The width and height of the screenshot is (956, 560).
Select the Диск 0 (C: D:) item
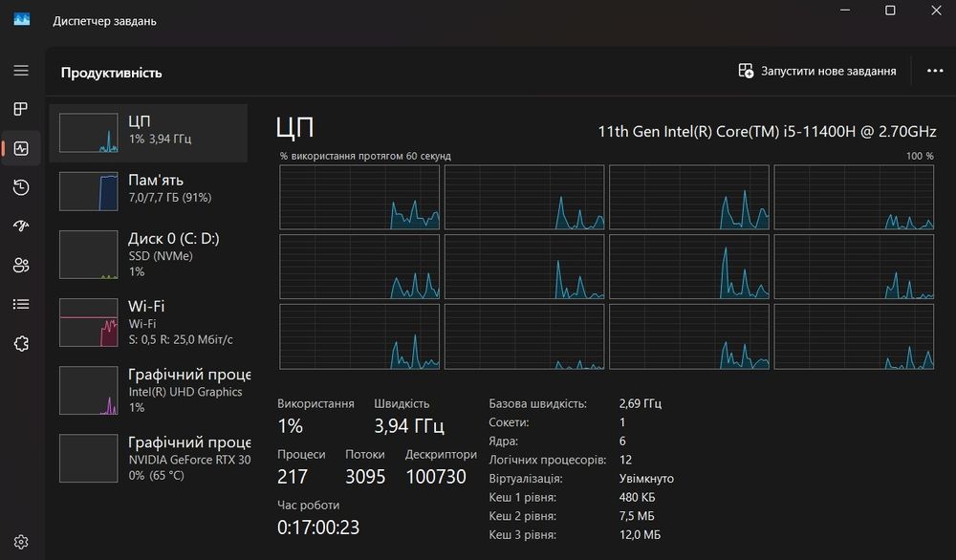(148, 254)
